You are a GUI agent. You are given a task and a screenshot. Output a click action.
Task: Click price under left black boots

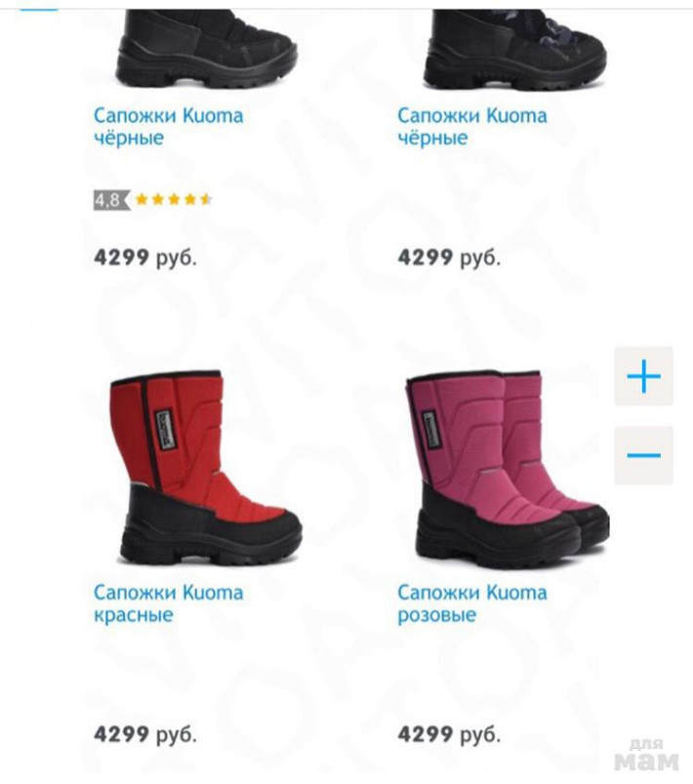tap(145, 258)
